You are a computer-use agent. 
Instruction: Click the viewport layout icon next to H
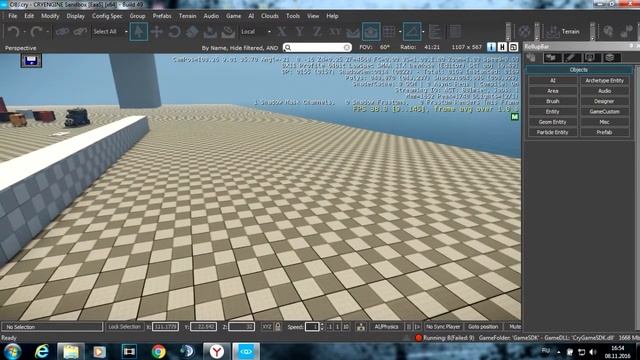(513, 47)
